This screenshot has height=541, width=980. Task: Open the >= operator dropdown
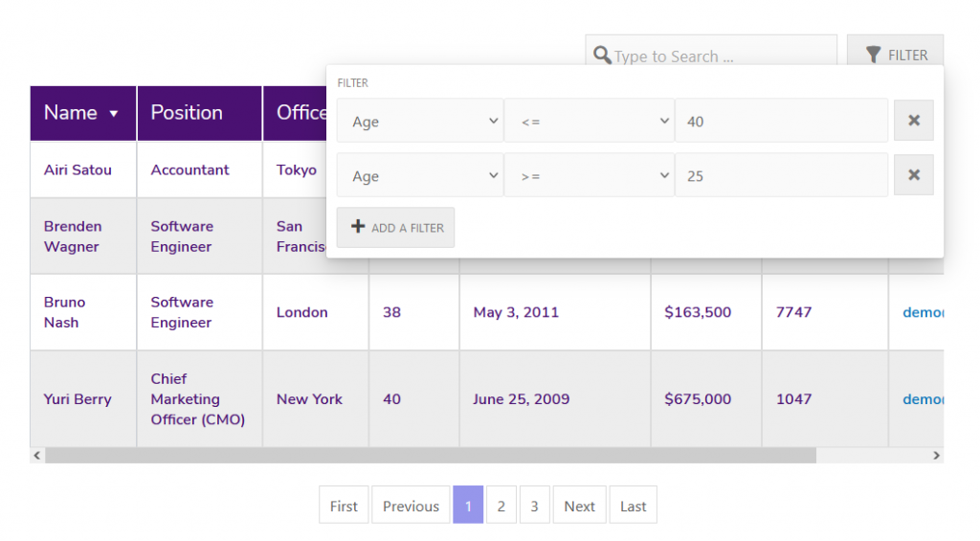coord(590,175)
